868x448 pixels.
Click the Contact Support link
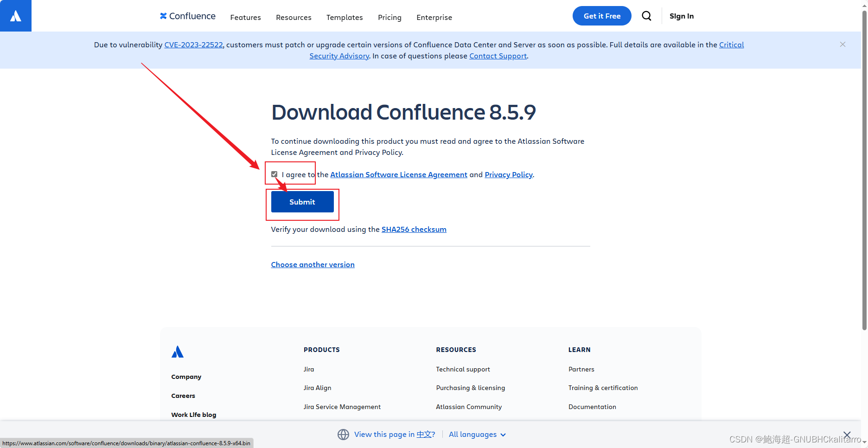(x=498, y=56)
